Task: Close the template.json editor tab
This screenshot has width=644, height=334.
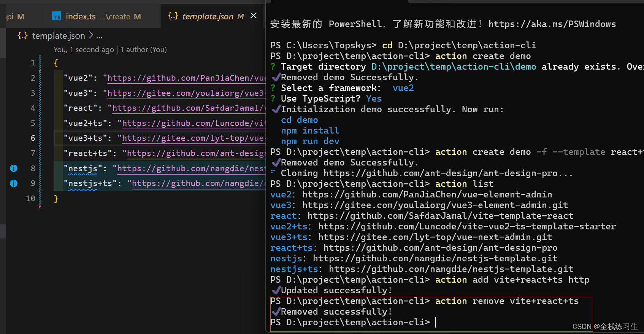Action: click(x=254, y=16)
